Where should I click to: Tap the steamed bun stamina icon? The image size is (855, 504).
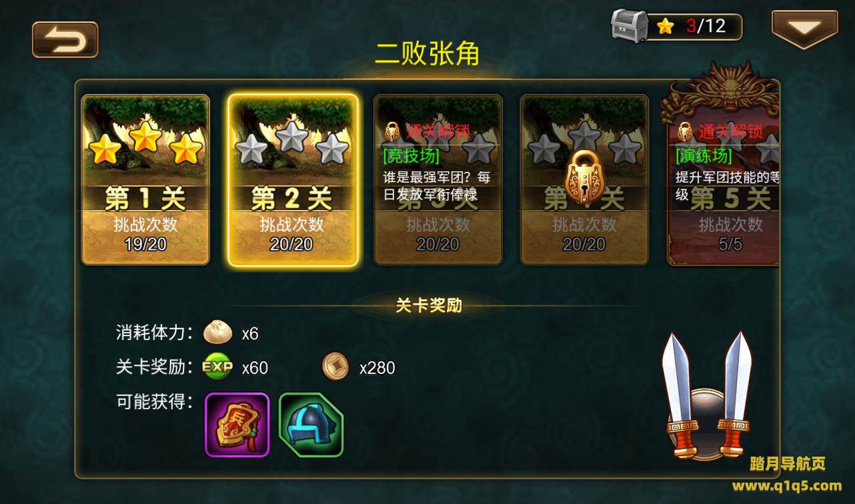click(217, 332)
